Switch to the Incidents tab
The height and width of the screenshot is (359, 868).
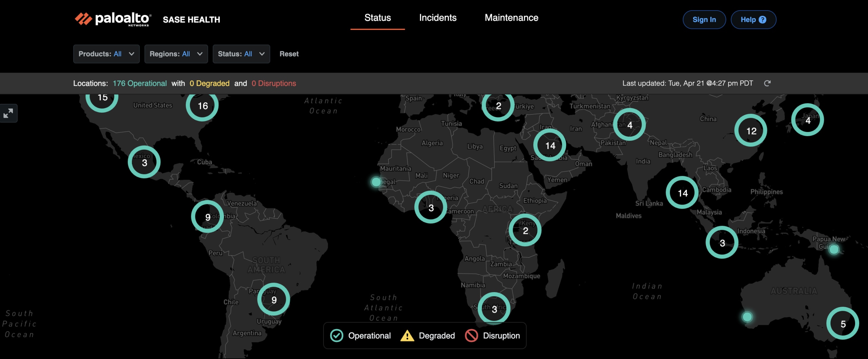pos(438,18)
